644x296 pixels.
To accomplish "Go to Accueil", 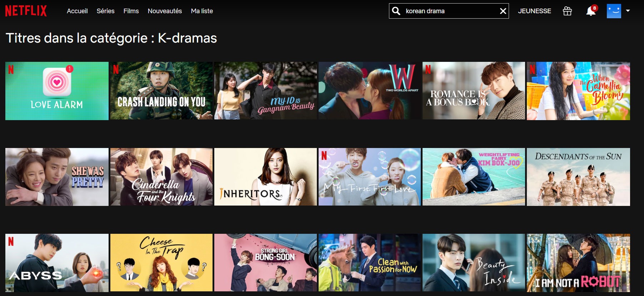I will [77, 11].
